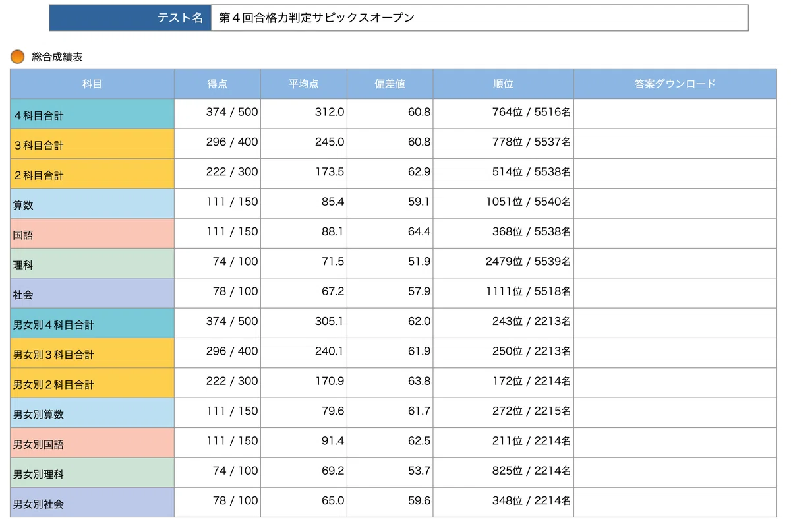Click the orange circle next to 総合成績表
The height and width of the screenshot is (532, 791).
click(x=18, y=57)
